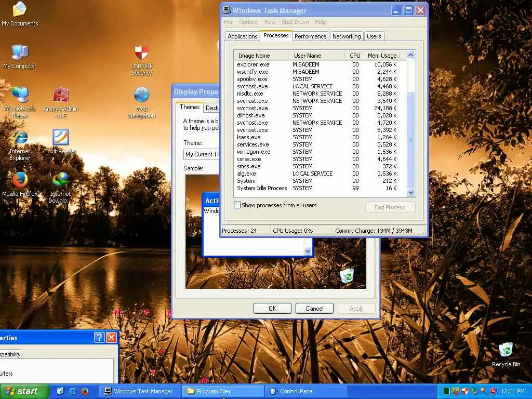Screen dimensions: 532x399
Task: Select System Idle Process row
Action: coord(317,188)
